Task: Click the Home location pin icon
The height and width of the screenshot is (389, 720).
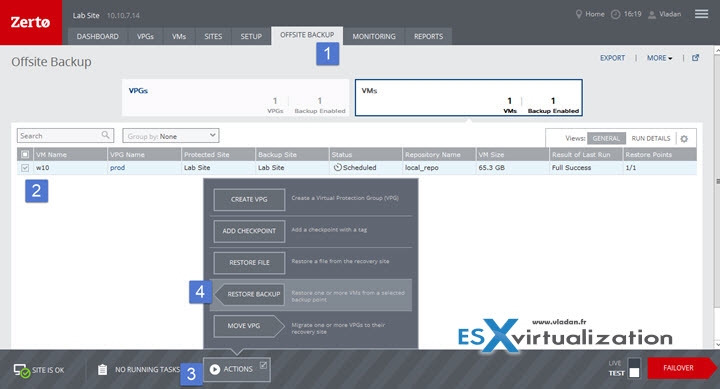Action: 579,14
